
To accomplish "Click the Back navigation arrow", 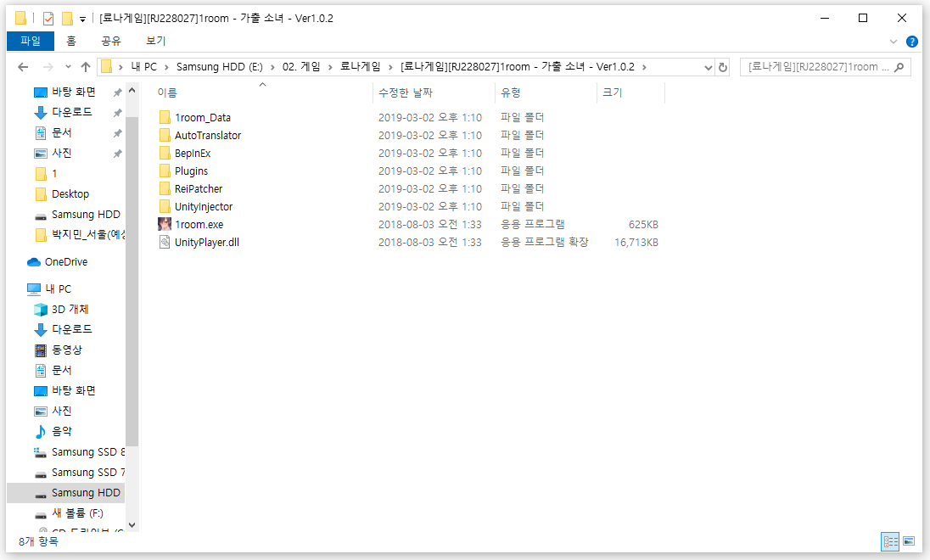I will 23,67.
